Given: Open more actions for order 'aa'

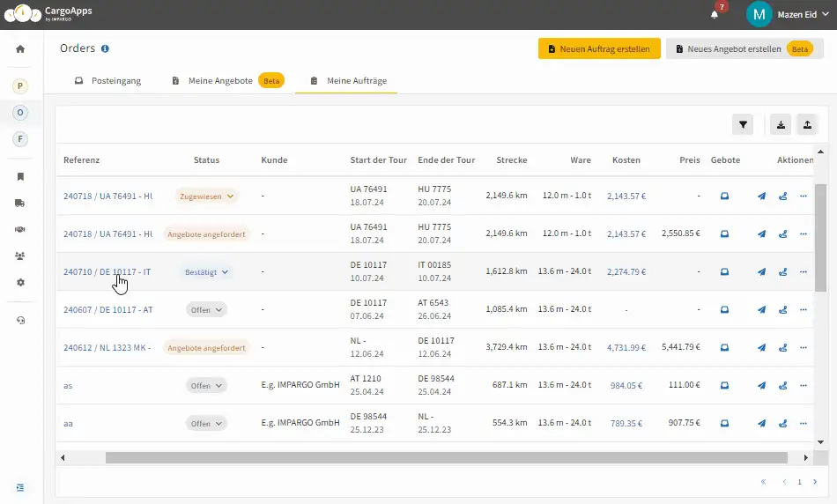Looking at the screenshot, I should click(804, 424).
